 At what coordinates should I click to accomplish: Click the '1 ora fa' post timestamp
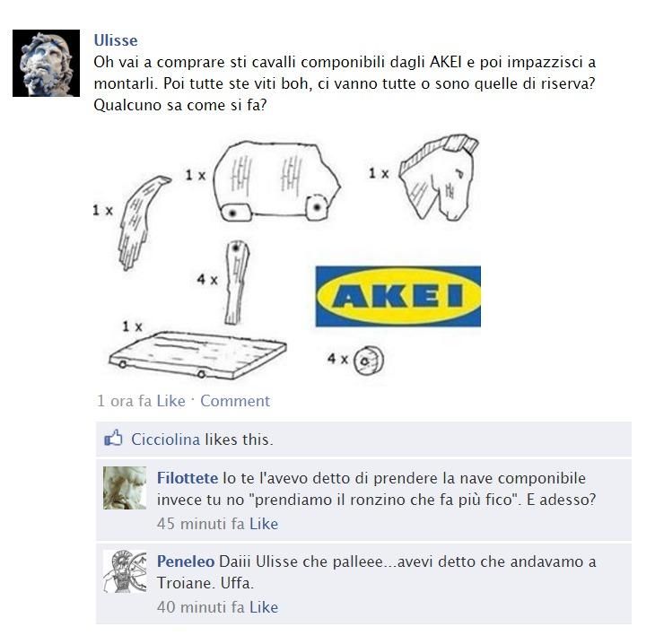pos(124,401)
